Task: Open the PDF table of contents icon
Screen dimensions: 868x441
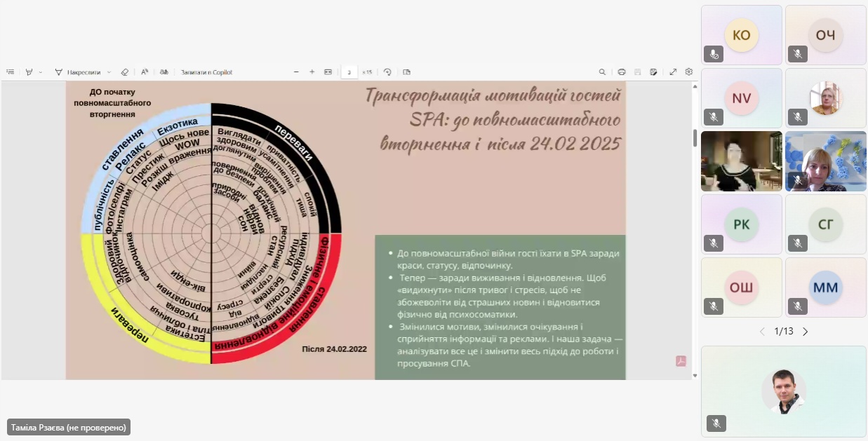Action: 11,72
